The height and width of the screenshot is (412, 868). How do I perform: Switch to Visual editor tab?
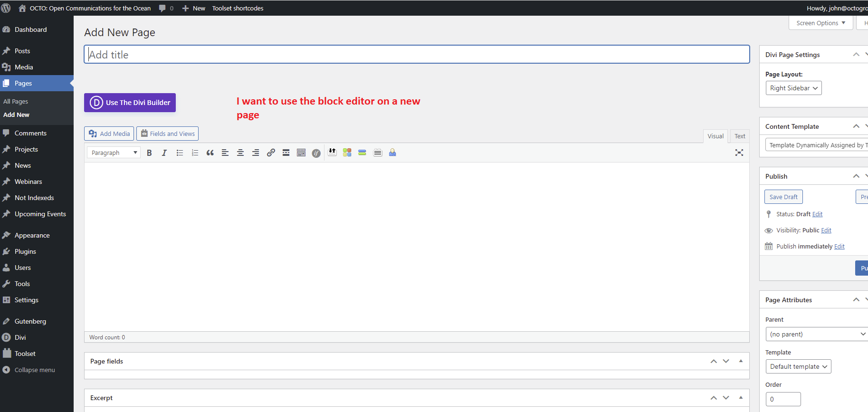click(715, 136)
